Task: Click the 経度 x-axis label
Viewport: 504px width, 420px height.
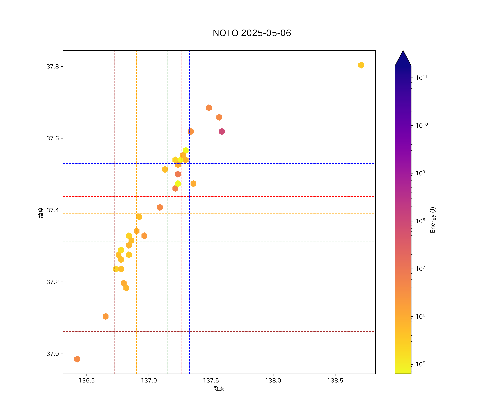Action: 219,388
